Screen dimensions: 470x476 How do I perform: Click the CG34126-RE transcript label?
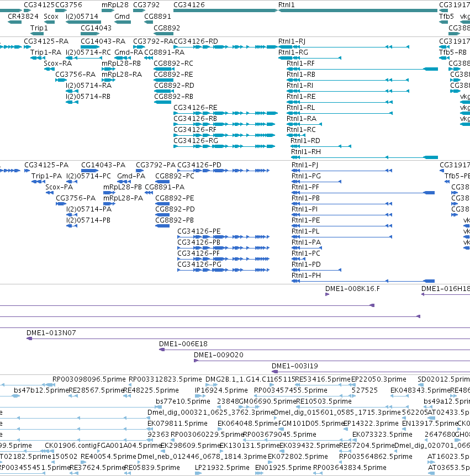(x=195, y=108)
